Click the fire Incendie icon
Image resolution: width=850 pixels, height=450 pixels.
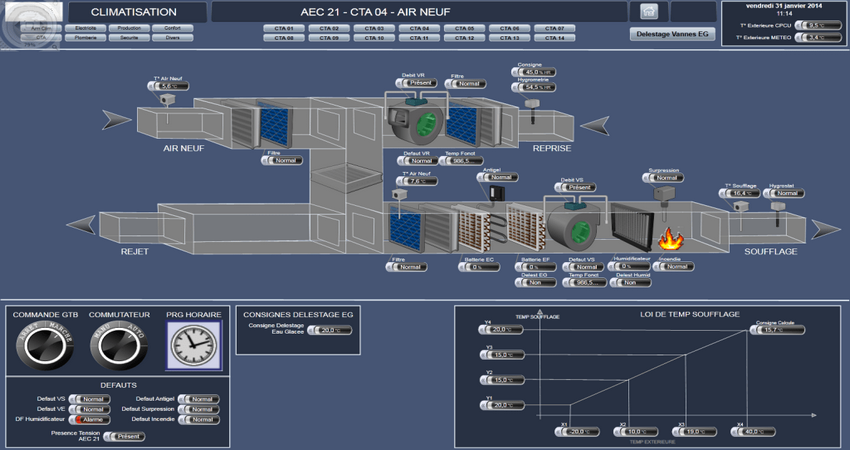(668, 240)
